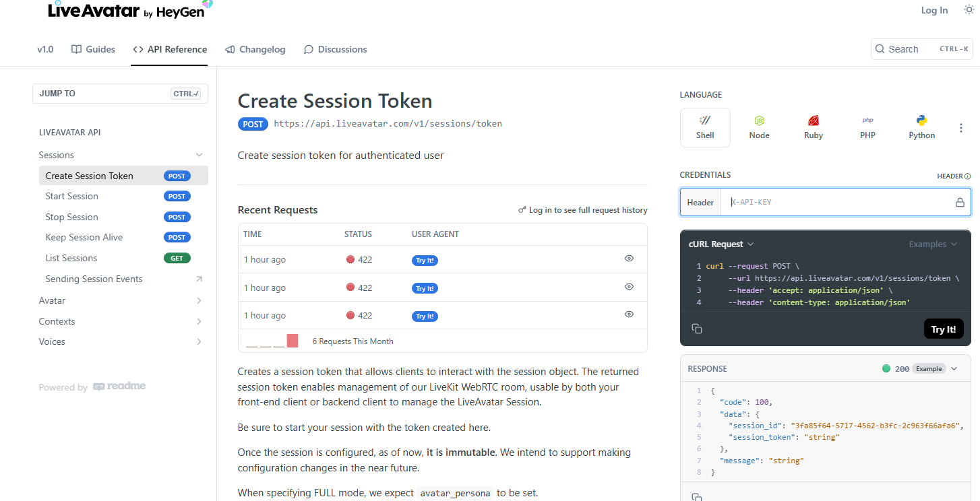The image size is (980, 501).
Task: Select the Shell language icon
Action: pyautogui.click(x=705, y=127)
